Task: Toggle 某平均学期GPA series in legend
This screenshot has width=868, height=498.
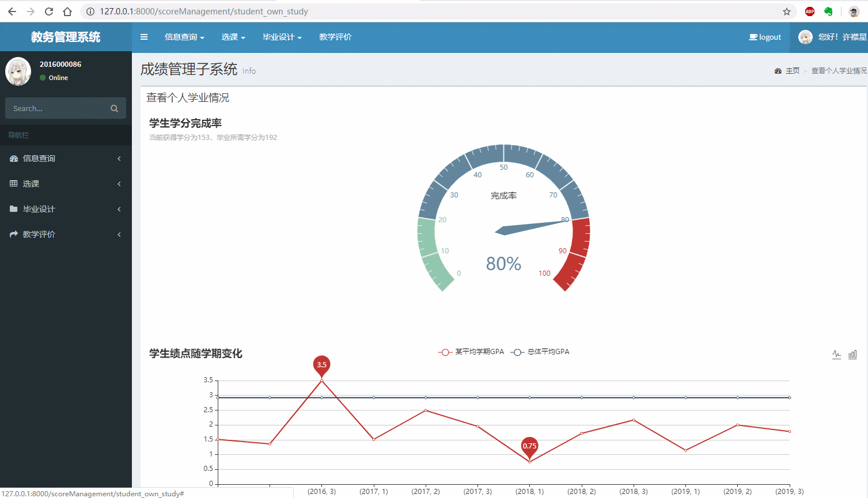Action: coord(471,352)
